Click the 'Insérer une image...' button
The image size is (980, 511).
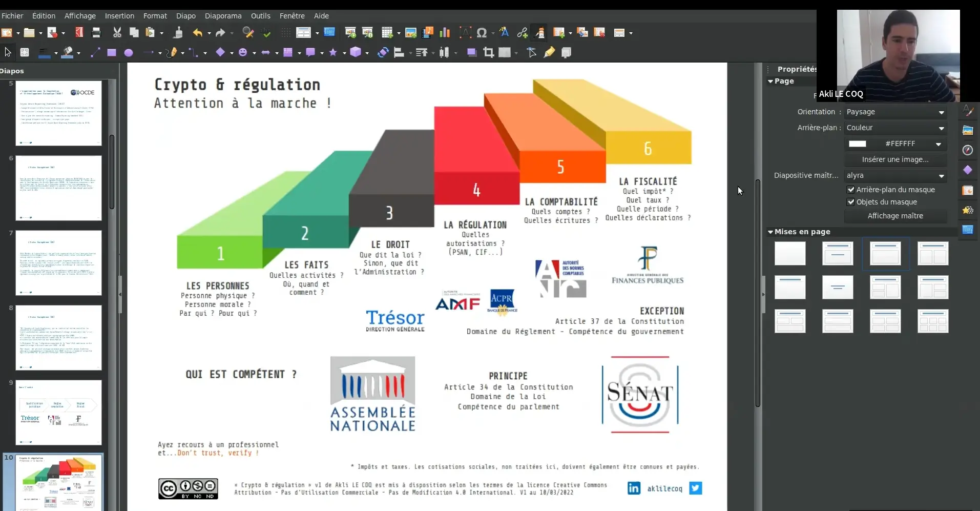[x=895, y=159]
